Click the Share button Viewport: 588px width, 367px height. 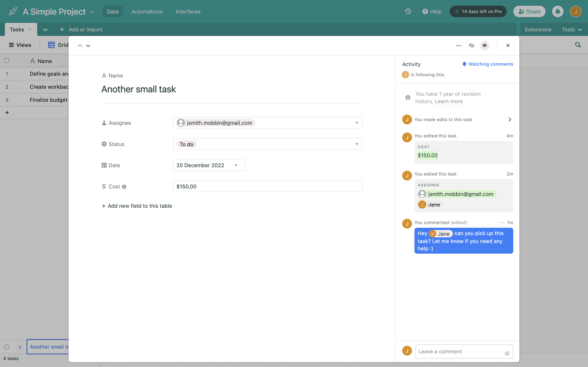coord(529,11)
